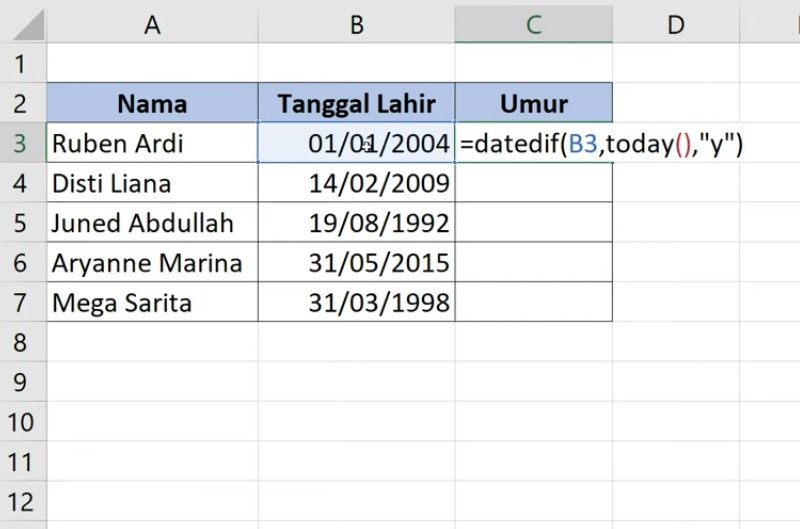
Task: Select column B header
Action: coord(356,25)
